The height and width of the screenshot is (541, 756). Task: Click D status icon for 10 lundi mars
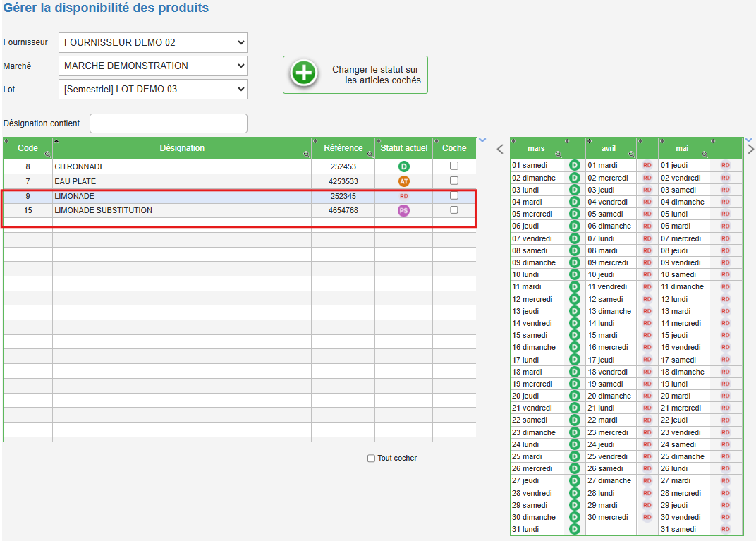(x=574, y=274)
